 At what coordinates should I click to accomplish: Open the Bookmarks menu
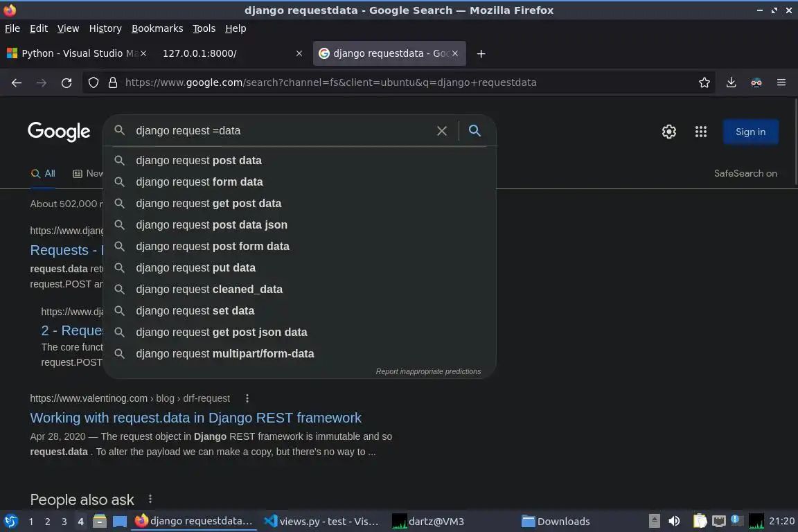[x=157, y=28]
